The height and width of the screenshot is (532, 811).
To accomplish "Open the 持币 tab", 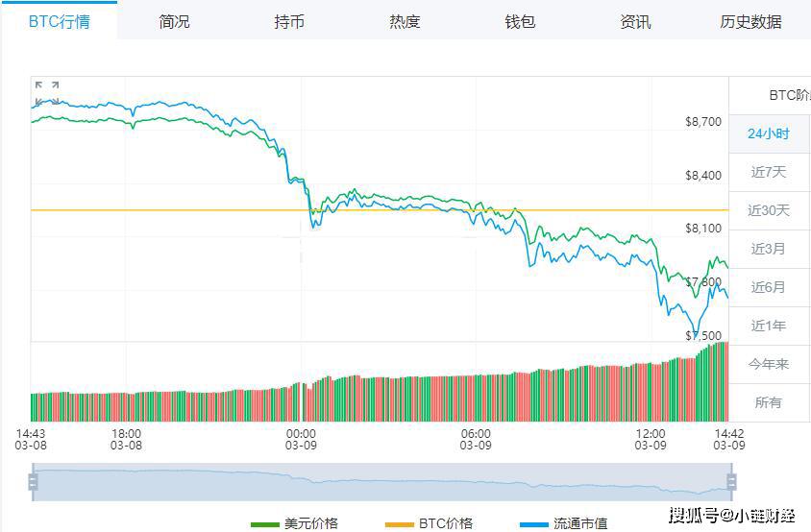I will click(289, 21).
